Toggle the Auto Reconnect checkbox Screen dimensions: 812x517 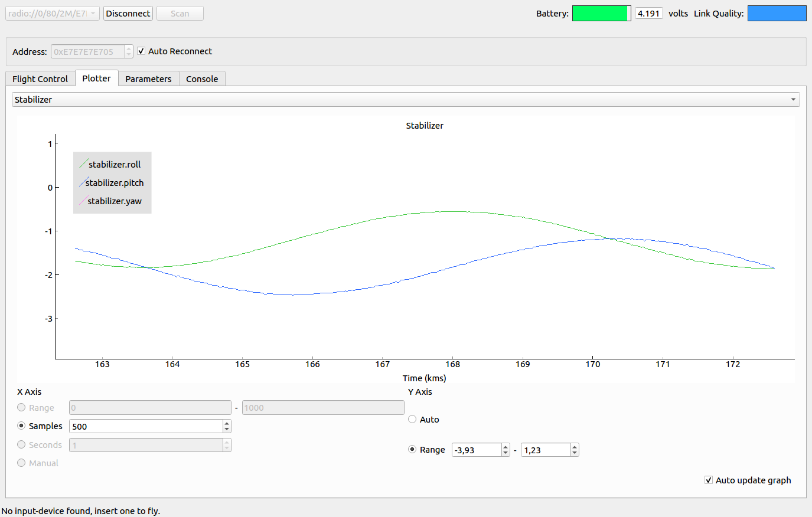[141, 51]
